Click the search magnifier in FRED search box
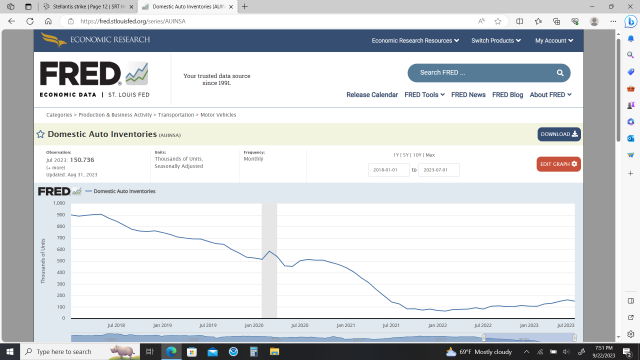The image size is (640, 360). point(560,73)
